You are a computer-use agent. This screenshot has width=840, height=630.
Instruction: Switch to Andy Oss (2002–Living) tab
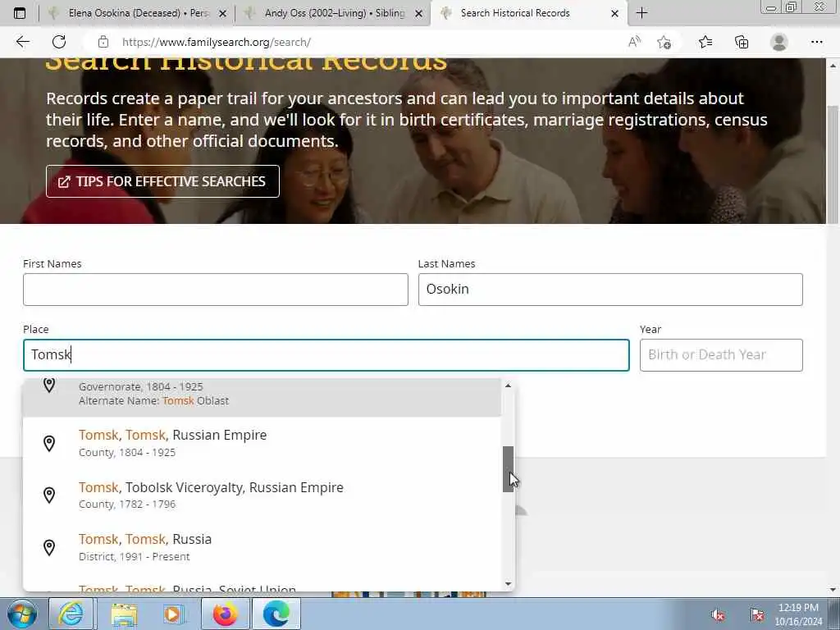333,13
